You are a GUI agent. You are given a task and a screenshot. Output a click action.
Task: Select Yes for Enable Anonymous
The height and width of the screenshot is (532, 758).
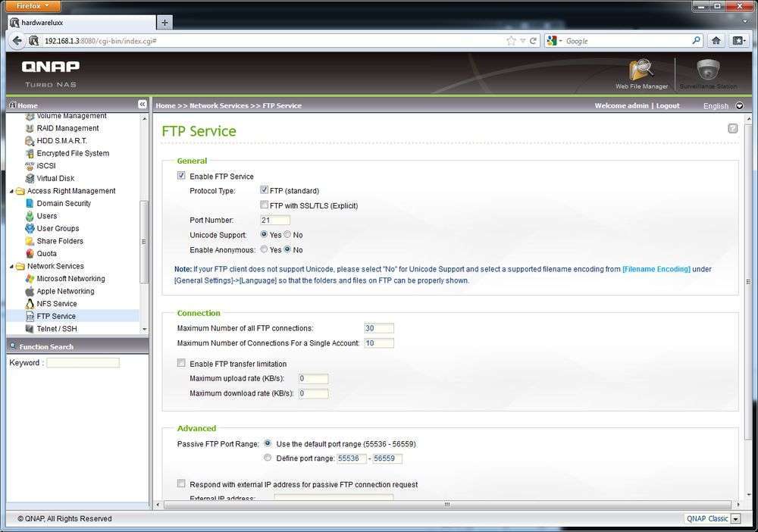[x=264, y=249]
